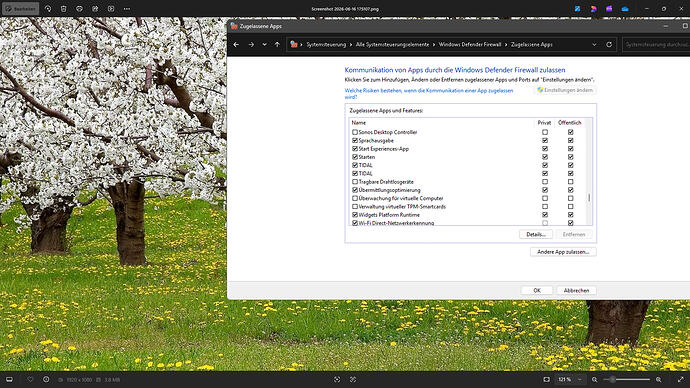Toggle Widgets Platform Runtime Öffentlich checkbox
This screenshot has width=690, height=388.
pos(571,215)
